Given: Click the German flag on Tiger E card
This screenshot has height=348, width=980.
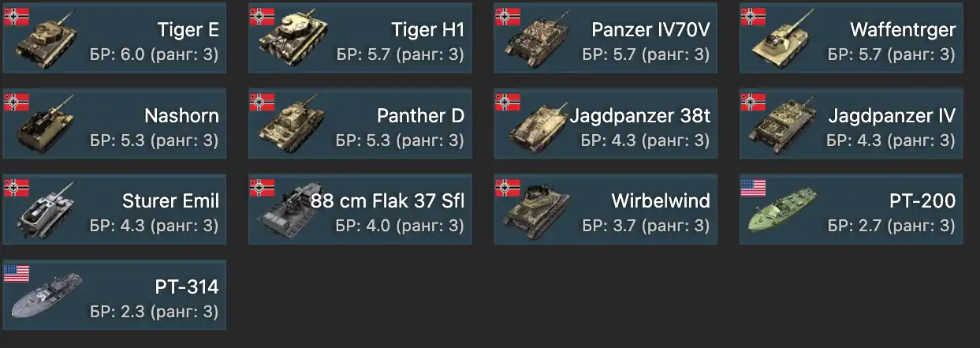Looking at the screenshot, I should point(17,16).
